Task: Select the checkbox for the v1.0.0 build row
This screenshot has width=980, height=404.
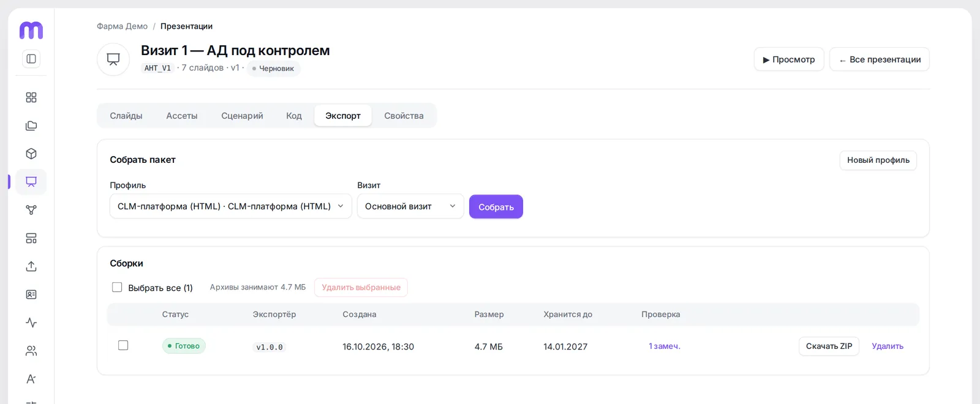Action: tap(123, 345)
